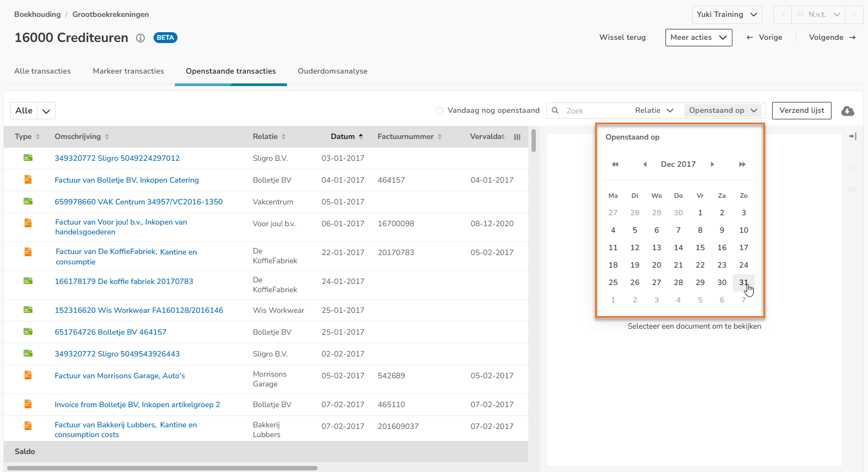The height and width of the screenshot is (472, 868).
Task: Open the Ouderdomsanalyse tab
Action: [333, 71]
